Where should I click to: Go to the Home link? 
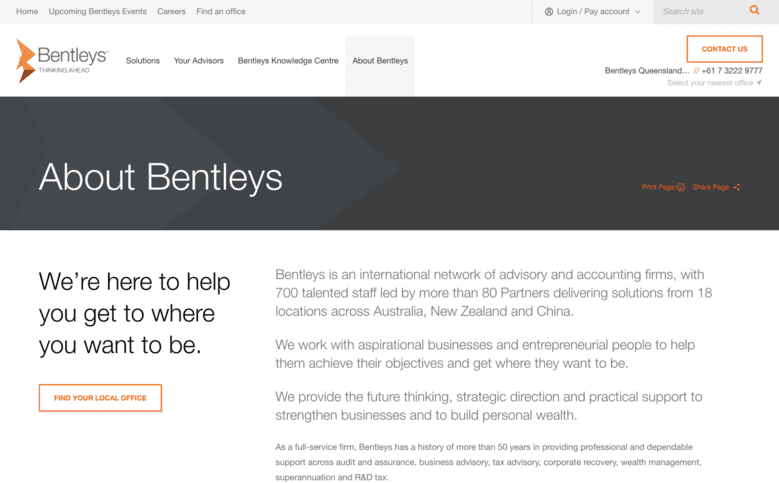[x=27, y=11]
